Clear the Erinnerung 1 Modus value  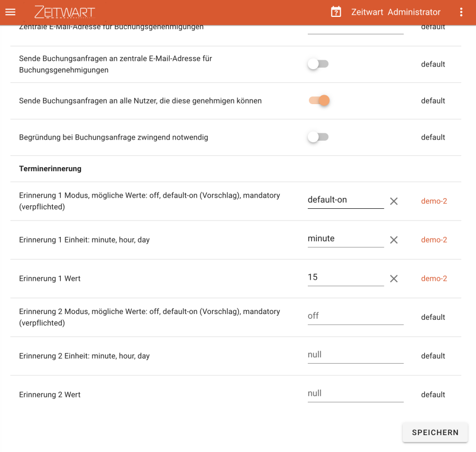[393, 201]
